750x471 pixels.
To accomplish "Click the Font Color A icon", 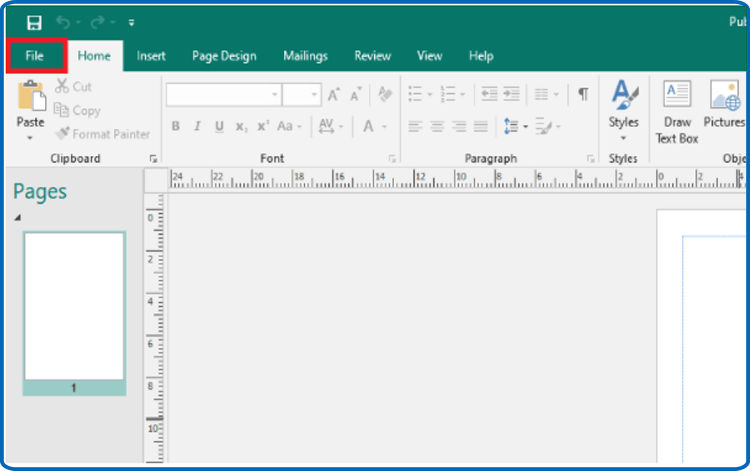I will [368, 126].
